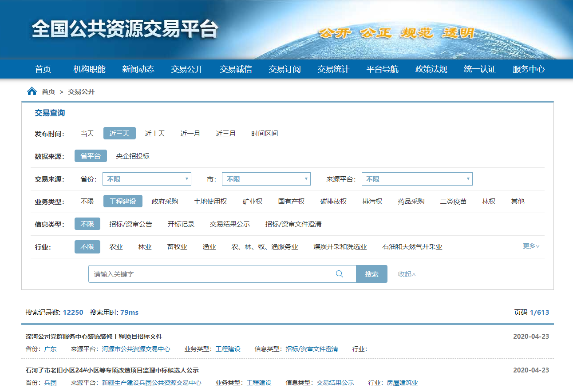Filter industry by 煤炭开采和洗选业
The height and width of the screenshot is (392, 573).
click(340, 247)
